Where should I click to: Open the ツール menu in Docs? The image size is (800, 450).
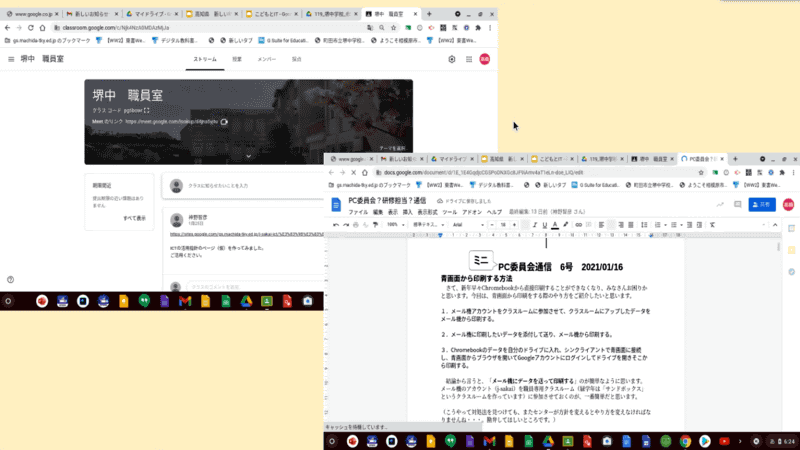tap(449, 212)
